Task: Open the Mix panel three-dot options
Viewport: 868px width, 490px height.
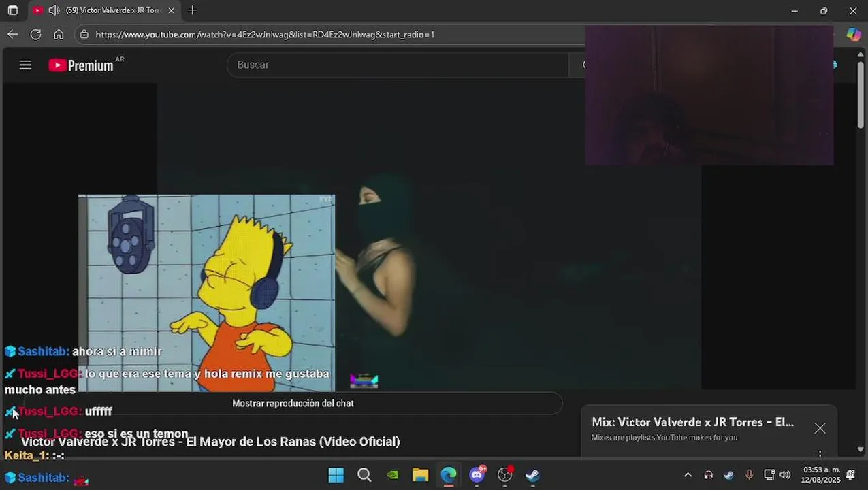Action: 820,453
